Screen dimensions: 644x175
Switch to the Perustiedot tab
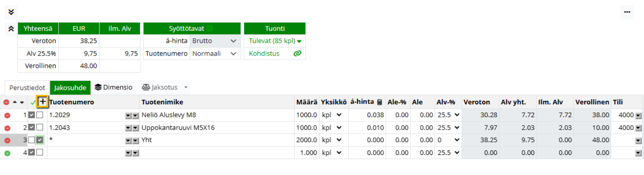click(x=27, y=87)
